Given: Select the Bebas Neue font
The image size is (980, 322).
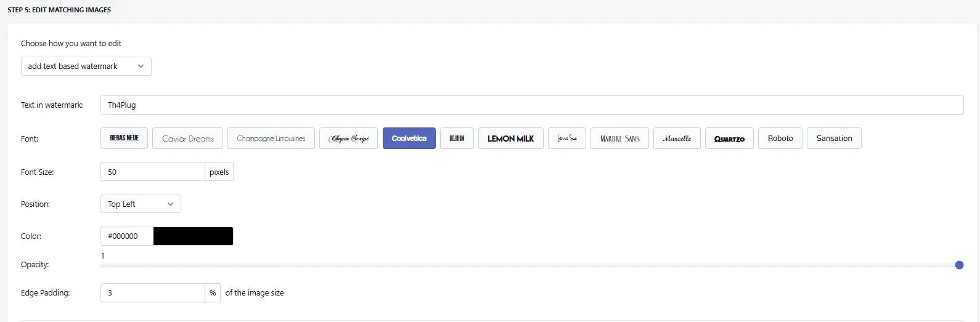Looking at the screenshot, I should click(125, 139).
